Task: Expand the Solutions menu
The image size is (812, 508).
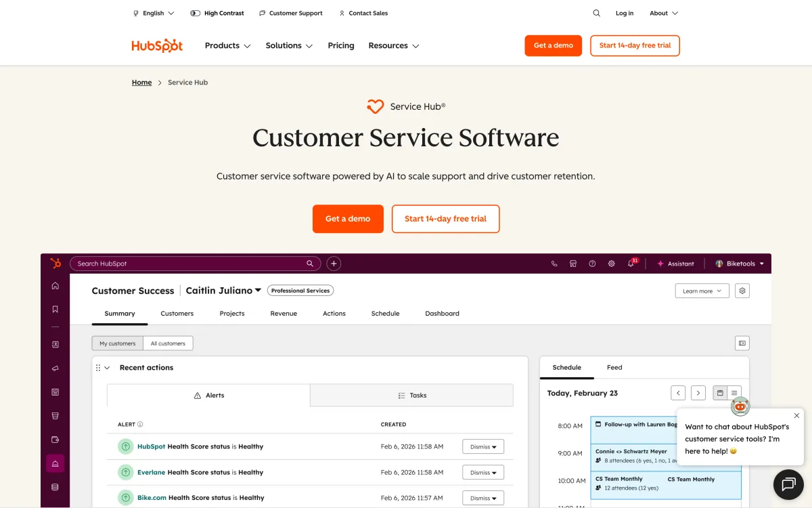Action: (x=289, y=45)
